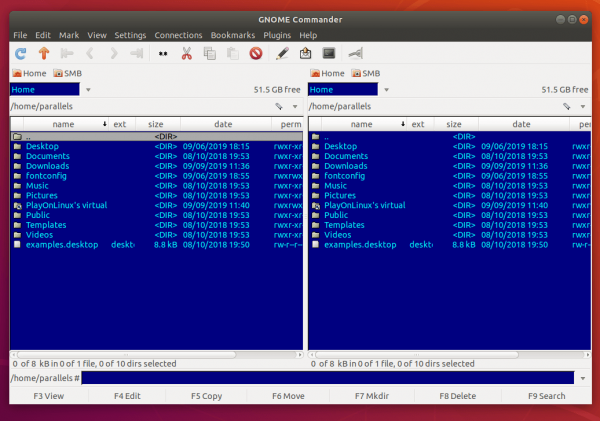Open the Edit menu
The width and height of the screenshot is (600, 421).
(x=43, y=35)
